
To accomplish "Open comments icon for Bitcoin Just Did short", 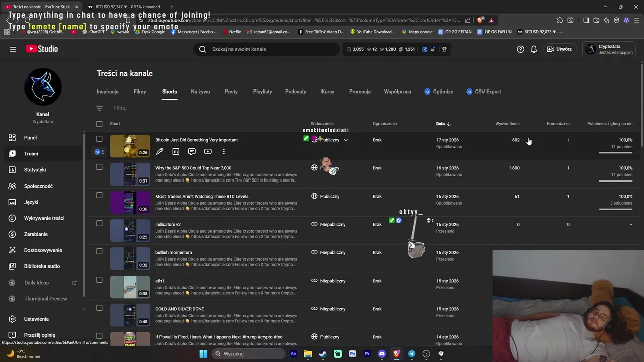I will (x=192, y=151).
